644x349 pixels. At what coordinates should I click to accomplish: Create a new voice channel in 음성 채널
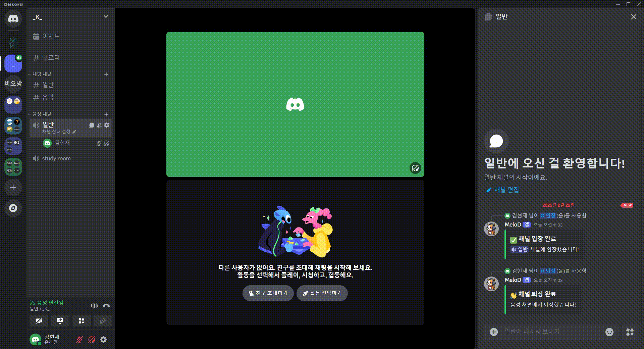(x=106, y=114)
